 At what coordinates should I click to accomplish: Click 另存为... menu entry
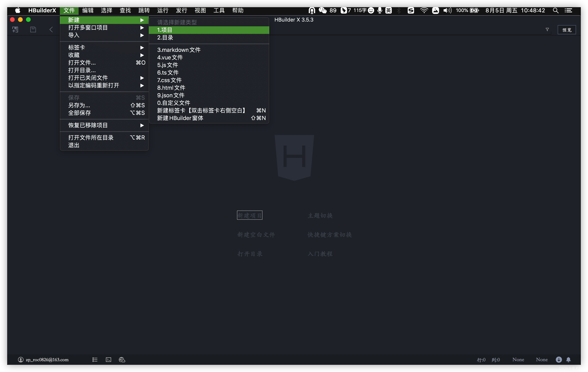pyautogui.click(x=104, y=105)
